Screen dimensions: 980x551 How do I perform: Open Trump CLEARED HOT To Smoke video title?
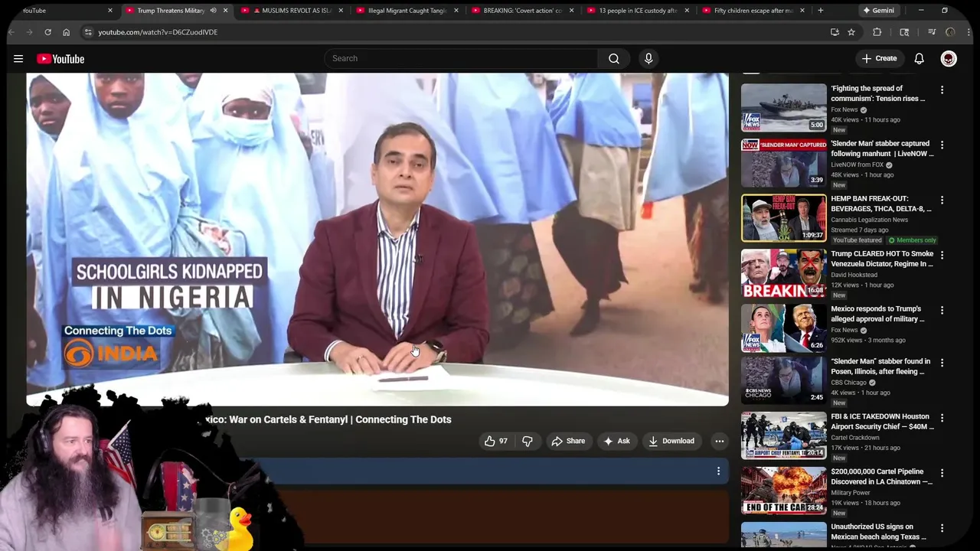click(x=882, y=259)
